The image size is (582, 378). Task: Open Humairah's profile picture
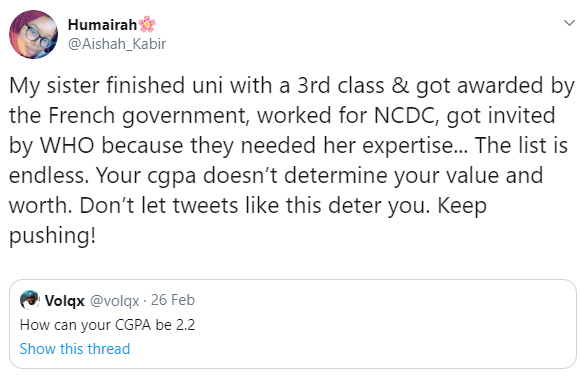pyautogui.click(x=33, y=35)
